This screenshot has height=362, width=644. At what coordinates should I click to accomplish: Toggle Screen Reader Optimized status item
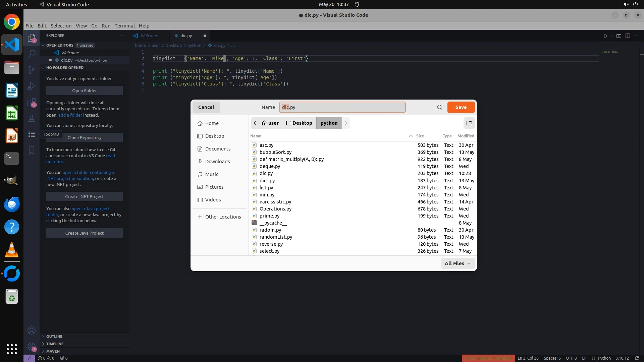point(488,358)
